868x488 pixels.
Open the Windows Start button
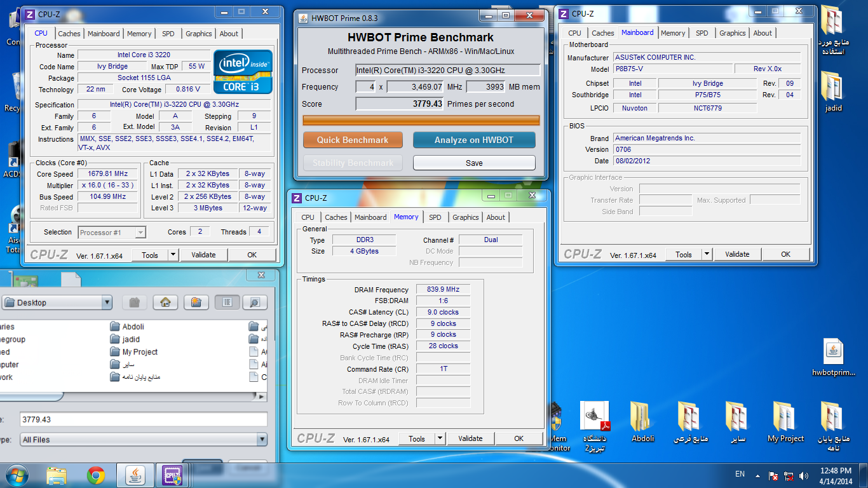pos(17,475)
